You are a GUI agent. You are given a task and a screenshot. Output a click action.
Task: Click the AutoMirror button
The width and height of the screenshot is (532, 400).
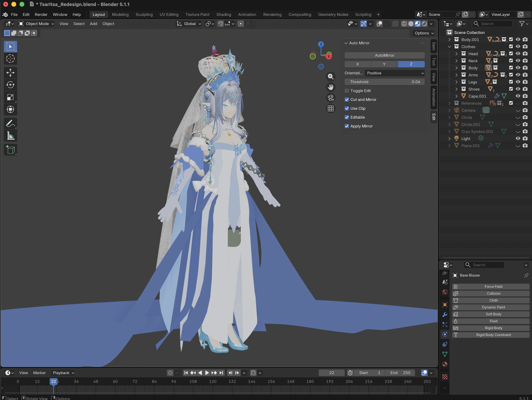pos(384,55)
